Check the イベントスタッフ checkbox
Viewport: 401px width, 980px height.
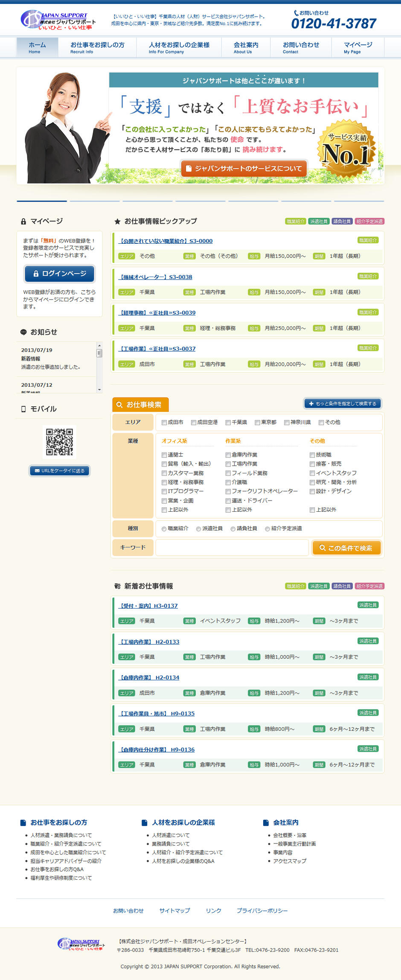pyautogui.click(x=312, y=473)
